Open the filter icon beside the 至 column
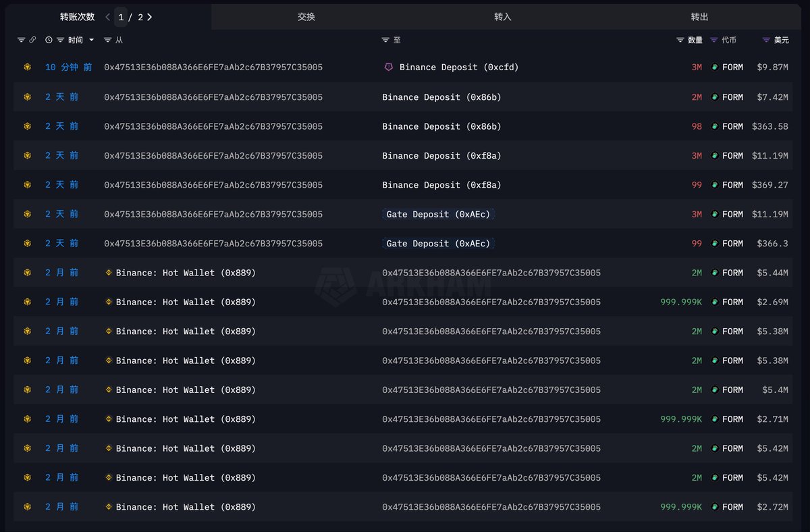 tap(385, 41)
